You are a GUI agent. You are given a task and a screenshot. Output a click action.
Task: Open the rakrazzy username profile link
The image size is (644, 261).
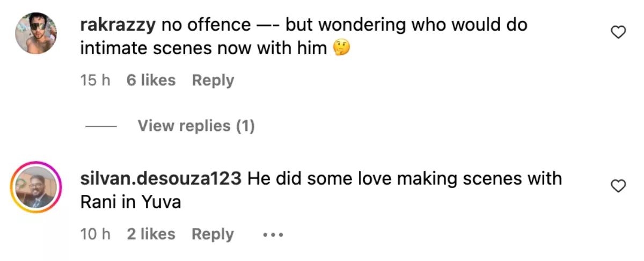(x=118, y=25)
